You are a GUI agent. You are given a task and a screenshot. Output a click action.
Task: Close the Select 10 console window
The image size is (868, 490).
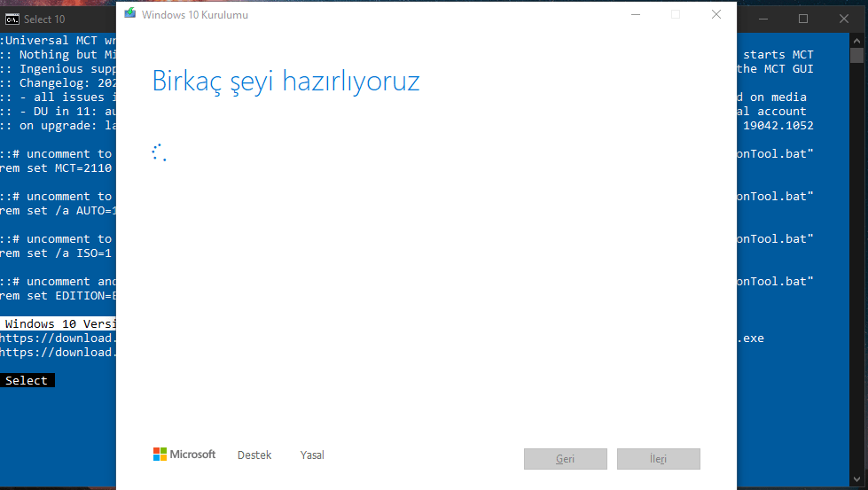point(844,19)
